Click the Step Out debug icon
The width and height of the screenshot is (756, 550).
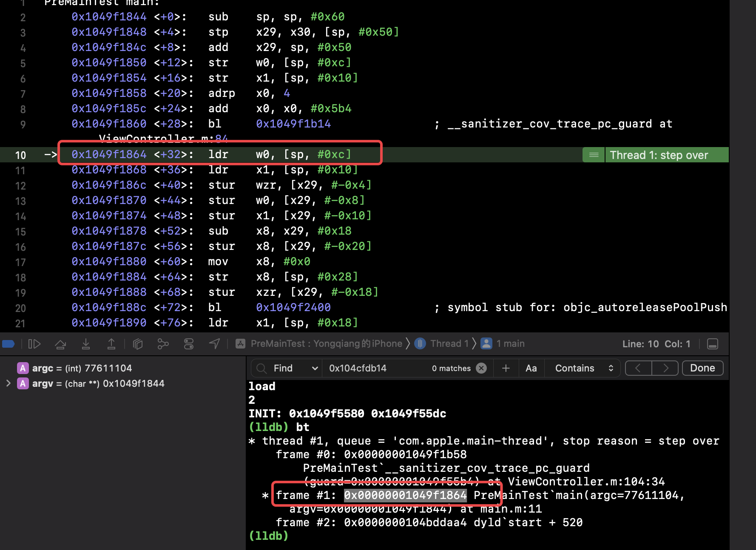coord(111,344)
